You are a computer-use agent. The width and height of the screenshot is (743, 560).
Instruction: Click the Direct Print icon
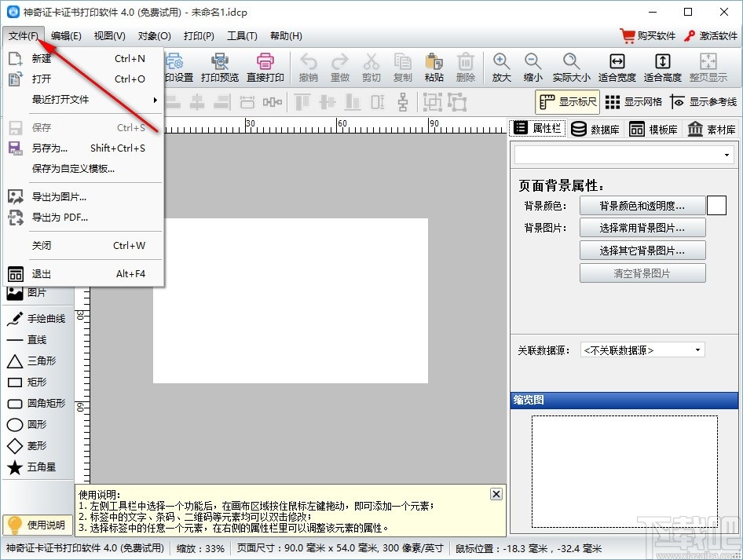[265, 68]
